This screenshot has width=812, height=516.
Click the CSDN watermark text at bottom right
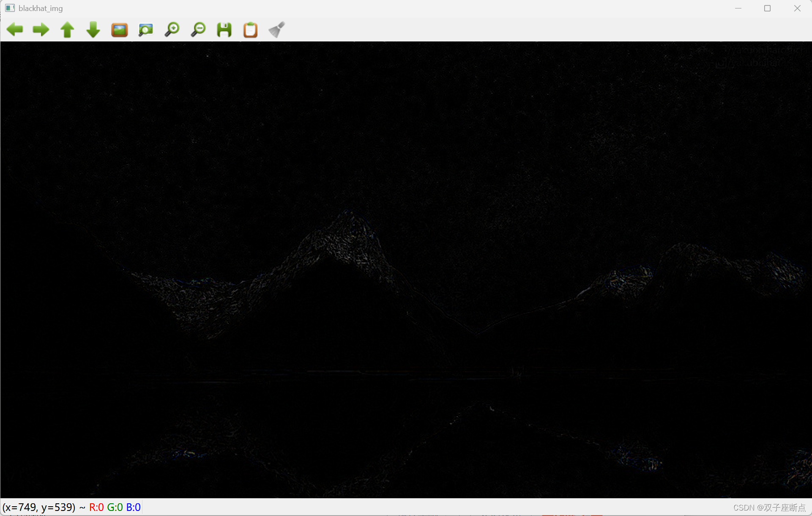coord(769,508)
